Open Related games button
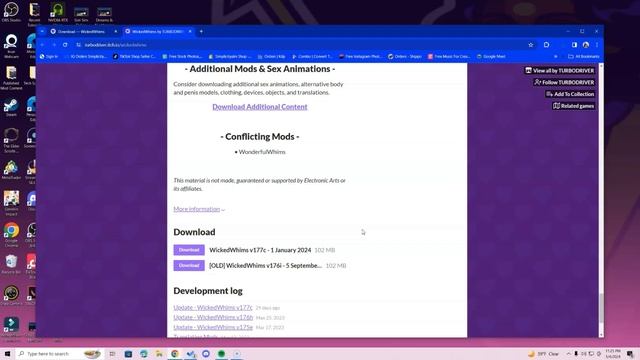 [x=573, y=106]
